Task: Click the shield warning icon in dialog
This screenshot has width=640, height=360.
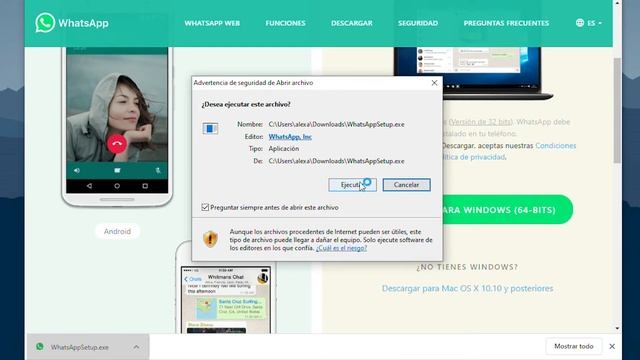Action: 210,239
